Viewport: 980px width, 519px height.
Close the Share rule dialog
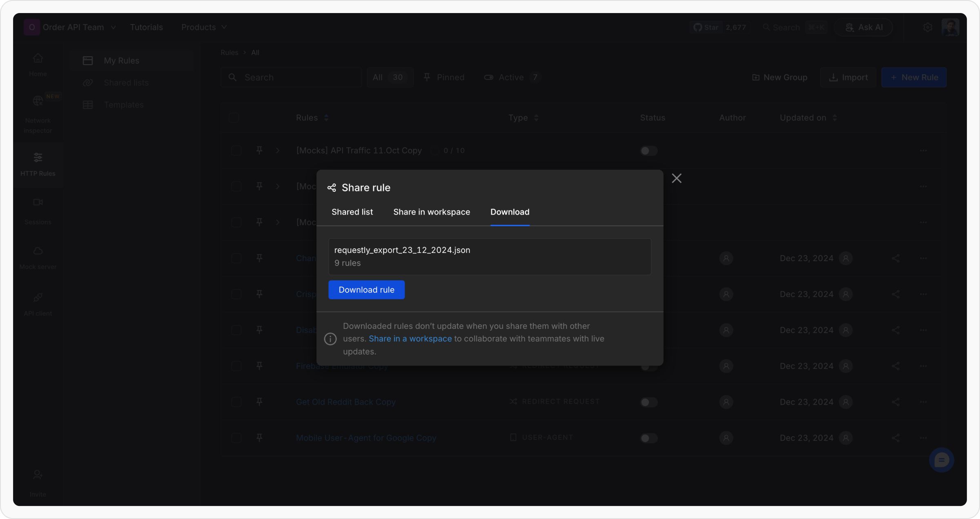click(x=677, y=178)
